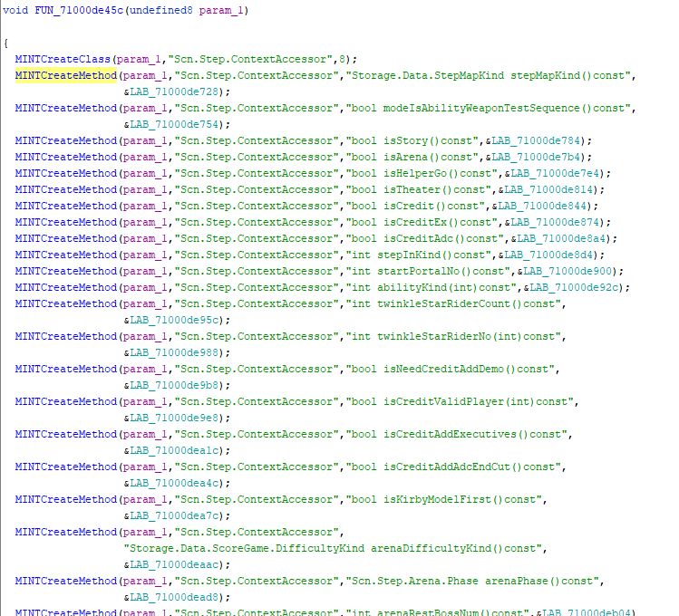Select the "bool isStory()const" string

(412, 141)
